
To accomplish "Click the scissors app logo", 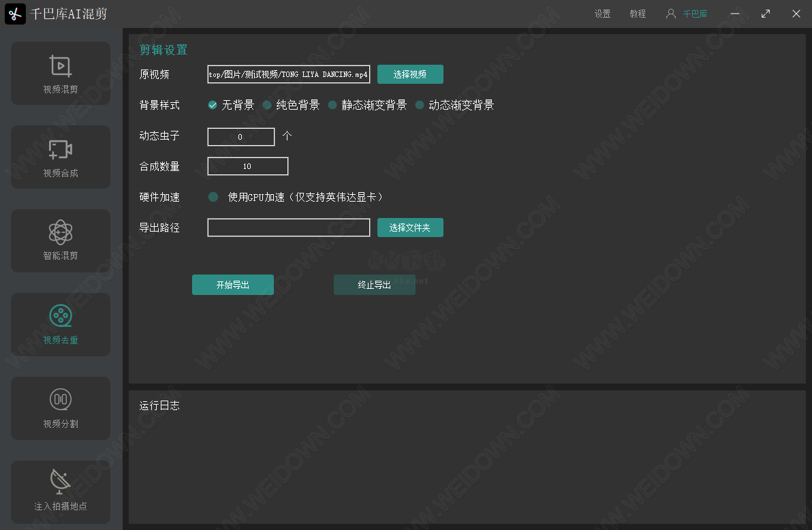I will point(15,14).
